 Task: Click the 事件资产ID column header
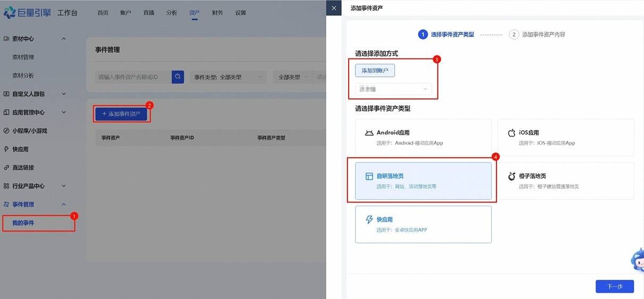pos(182,138)
